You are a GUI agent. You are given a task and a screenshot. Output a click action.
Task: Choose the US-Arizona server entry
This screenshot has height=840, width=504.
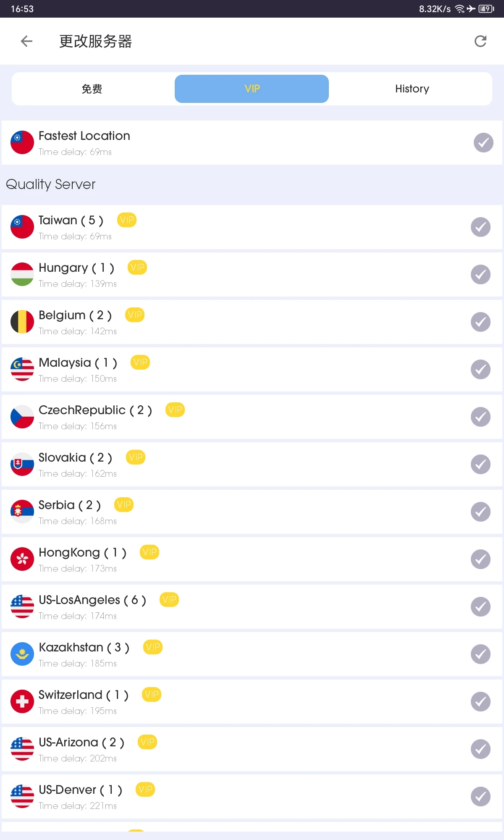252,749
